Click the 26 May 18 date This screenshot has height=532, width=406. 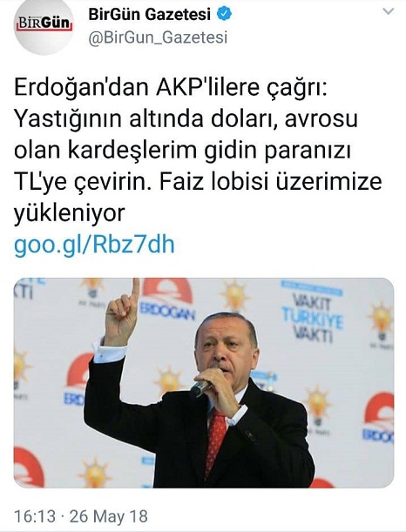[109, 516]
